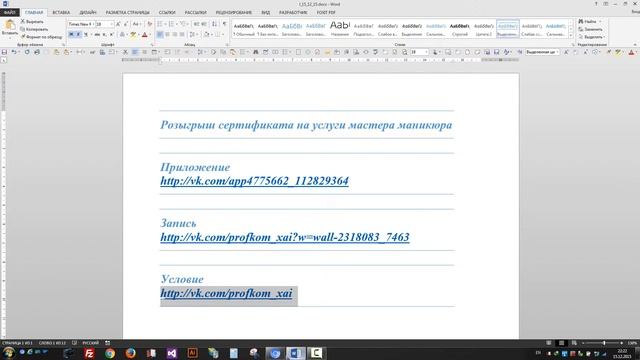Open the РЕЦЕНЗИРОВАНИЕ (Review) tab
The width and height of the screenshot is (640, 360).
[x=233, y=12]
